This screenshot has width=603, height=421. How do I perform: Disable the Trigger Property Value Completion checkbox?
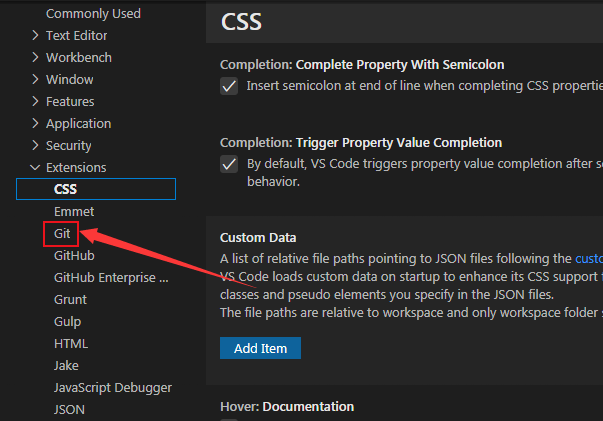[x=228, y=164]
